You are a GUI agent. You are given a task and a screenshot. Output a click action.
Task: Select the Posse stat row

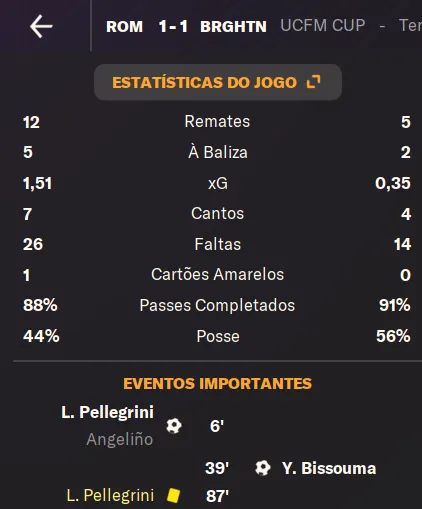coord(217,336)
